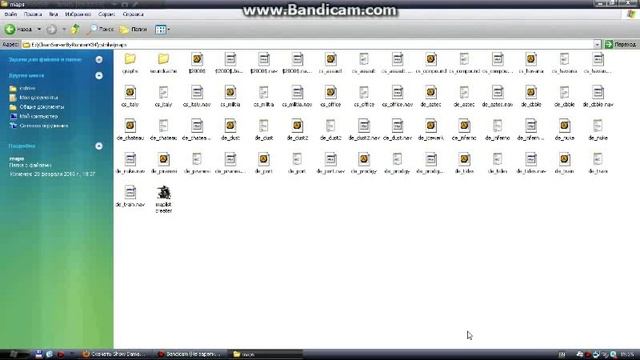Select the de_aztec.nav file

tap(498, 96)
